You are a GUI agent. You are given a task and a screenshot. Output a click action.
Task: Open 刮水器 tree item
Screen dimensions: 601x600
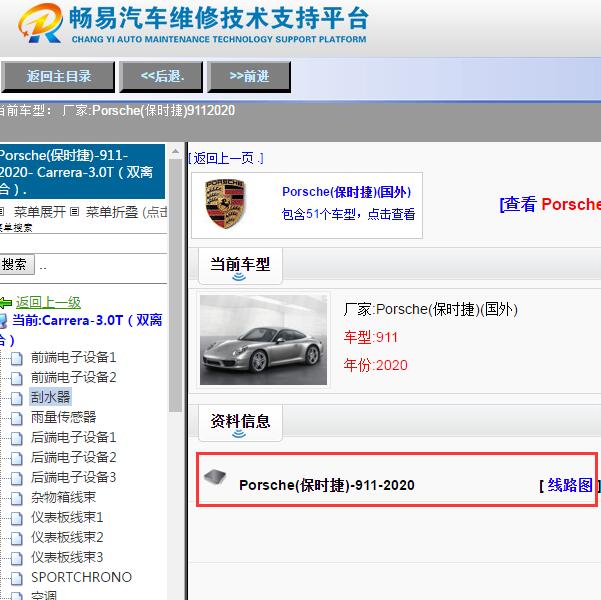pos(50,397)
